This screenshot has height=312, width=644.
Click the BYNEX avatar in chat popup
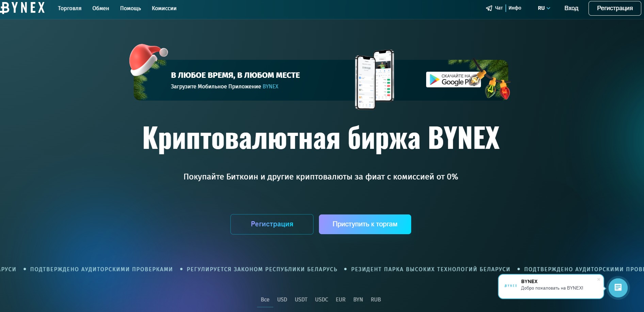coord(511,286)
